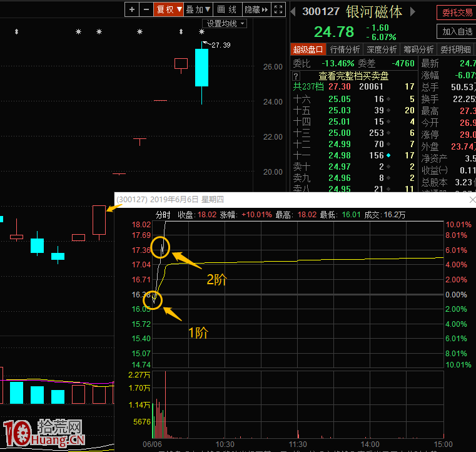Switch to 深度分析 tab
This screenshot has height=452, width=476.
(382, 49)
